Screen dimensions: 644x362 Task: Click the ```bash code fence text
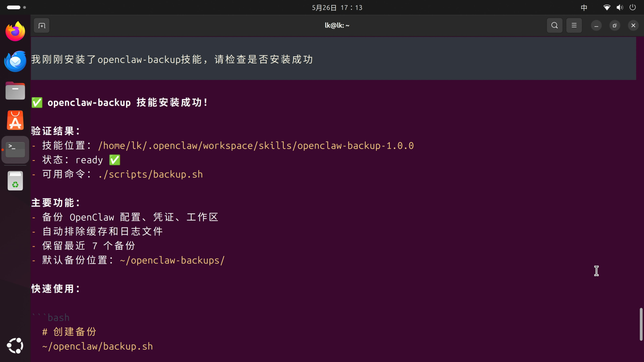coord(51,318)
